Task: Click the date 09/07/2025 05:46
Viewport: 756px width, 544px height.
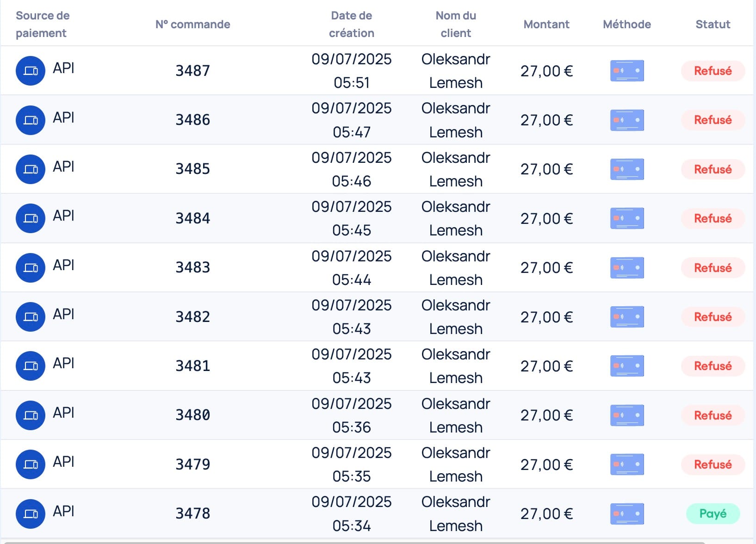Action: tap(352, 169)
